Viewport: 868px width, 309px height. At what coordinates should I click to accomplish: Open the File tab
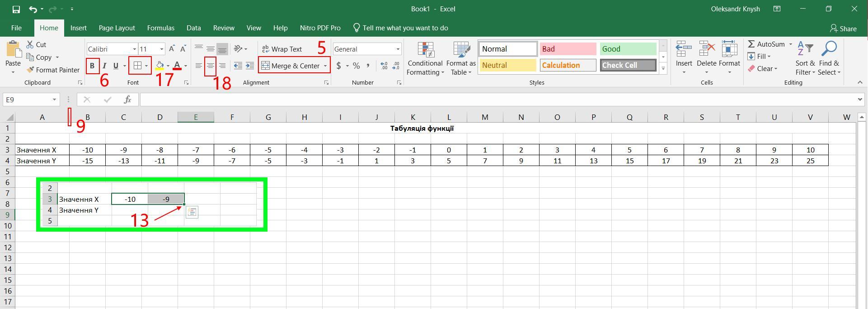pyautogui.click(x=16, y=28)
